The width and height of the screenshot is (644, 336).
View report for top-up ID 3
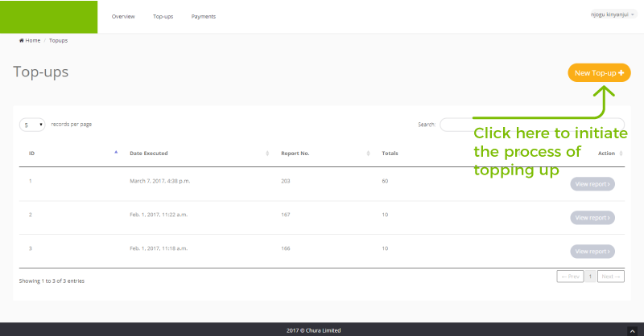point(592,252)
